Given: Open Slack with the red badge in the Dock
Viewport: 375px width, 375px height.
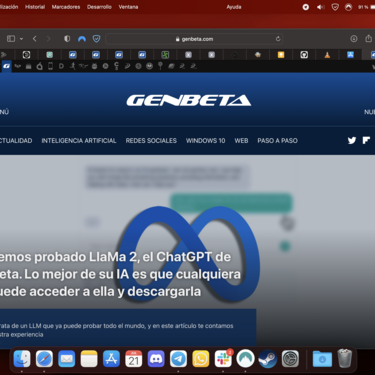Looking at the screenshot, I should (223, 359).
